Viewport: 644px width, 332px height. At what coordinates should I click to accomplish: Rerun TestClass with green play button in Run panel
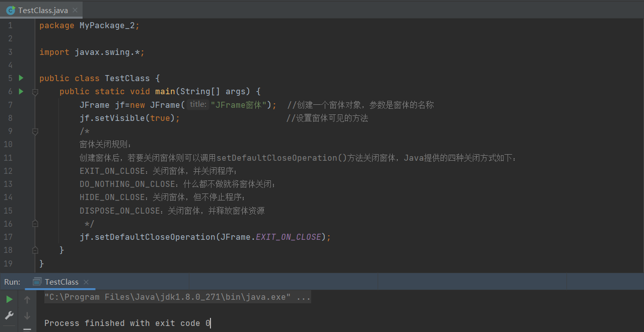point(9,299)
